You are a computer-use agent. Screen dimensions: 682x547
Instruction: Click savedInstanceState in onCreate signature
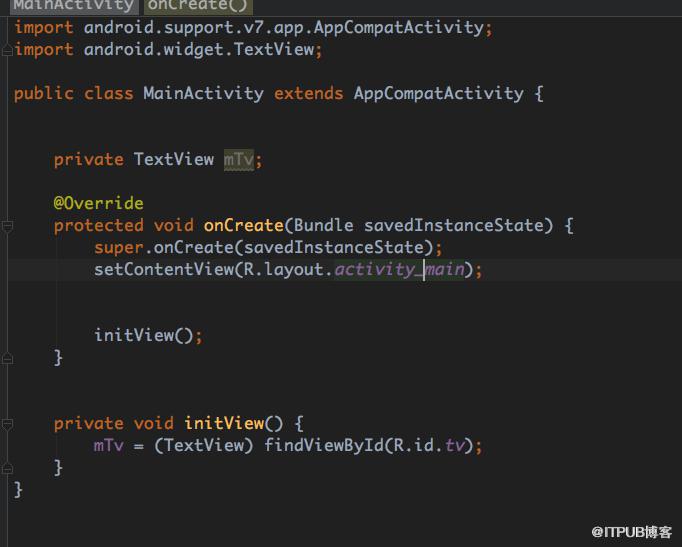[454, 225]
